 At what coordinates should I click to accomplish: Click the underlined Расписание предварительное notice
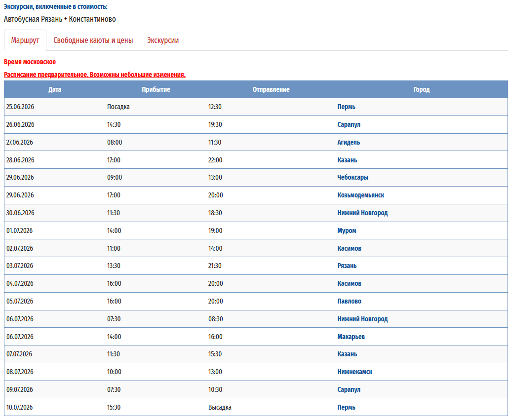pyautogui.click(x=95, y=75)
